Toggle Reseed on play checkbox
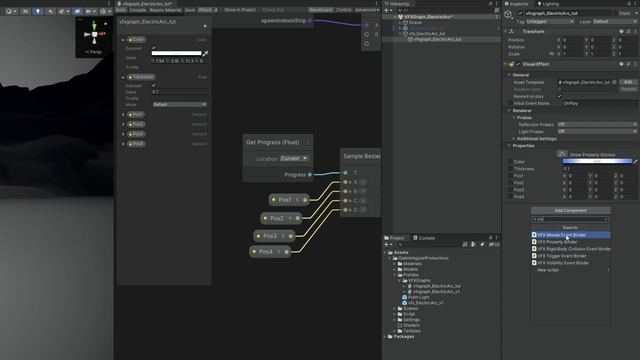Image resolution: width=640 pixels, height=360 pixels. [560, 96]
